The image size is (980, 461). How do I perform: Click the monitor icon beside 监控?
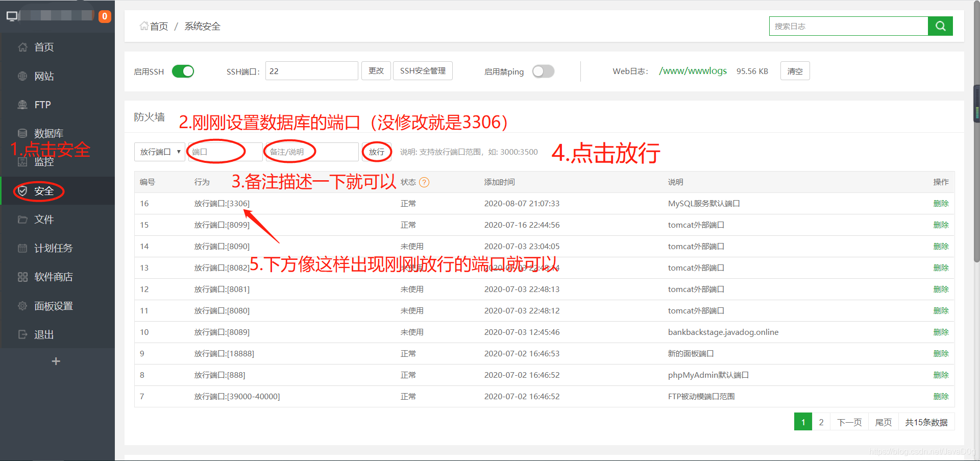point(22,162)
